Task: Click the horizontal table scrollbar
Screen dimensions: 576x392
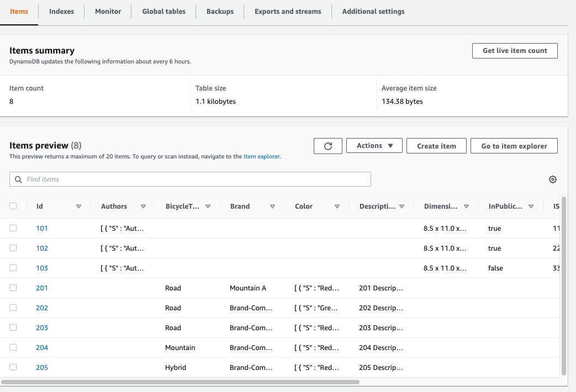Action: (180, 382)
